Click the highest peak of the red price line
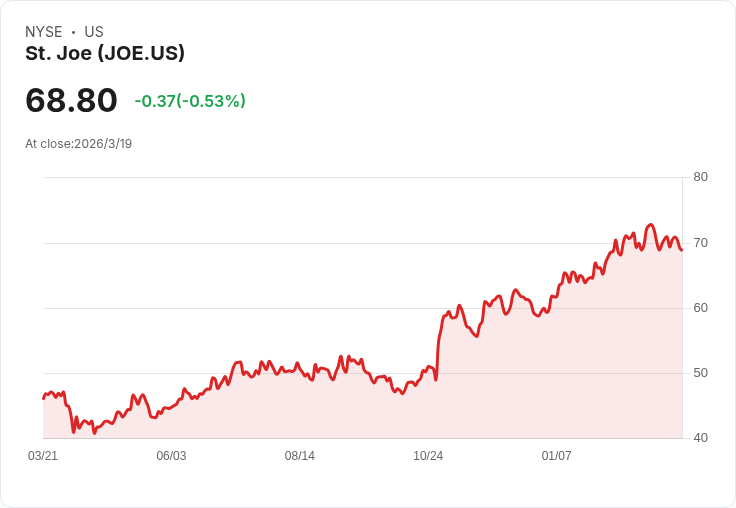 pyautogui.click(x=650, y=225)
